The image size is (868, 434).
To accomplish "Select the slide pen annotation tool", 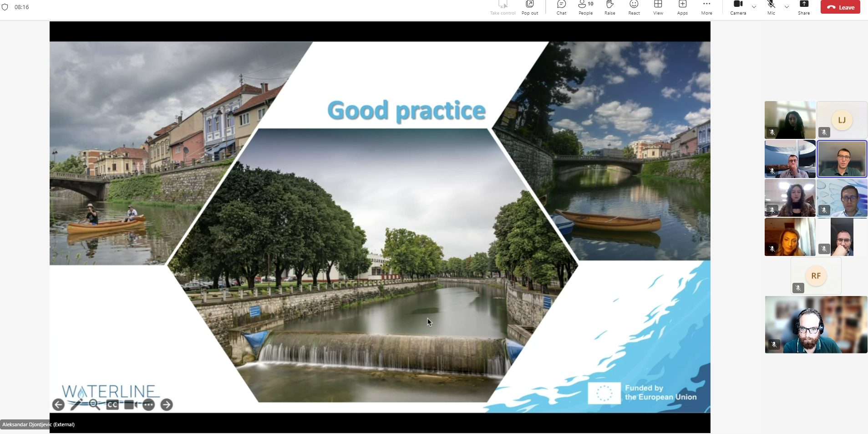I will coord(76,404).
